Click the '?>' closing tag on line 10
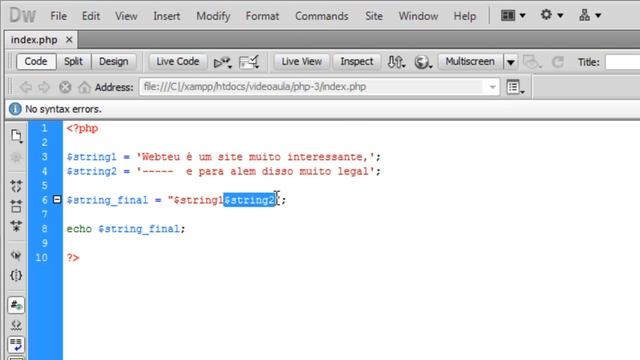The image size is (640, 360). tap(73, 258)
